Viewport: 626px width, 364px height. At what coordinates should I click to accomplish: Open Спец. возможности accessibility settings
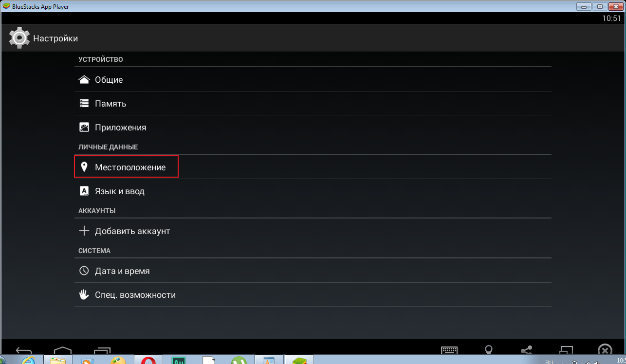click(x=313, y=294)
